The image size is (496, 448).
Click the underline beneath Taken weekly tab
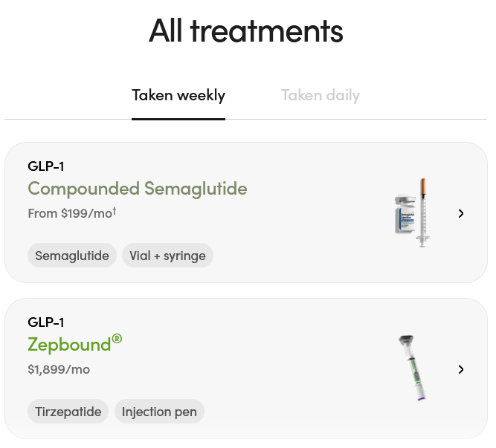coord(178,118)
